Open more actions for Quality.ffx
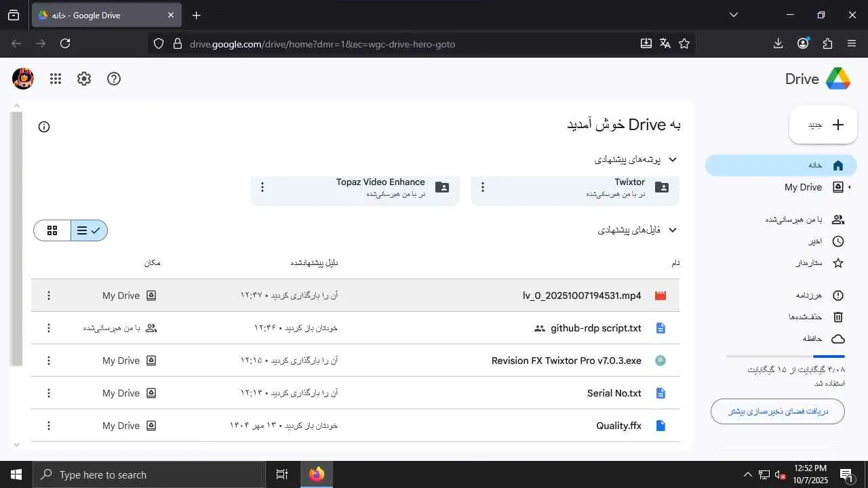 tap(48, 426)
